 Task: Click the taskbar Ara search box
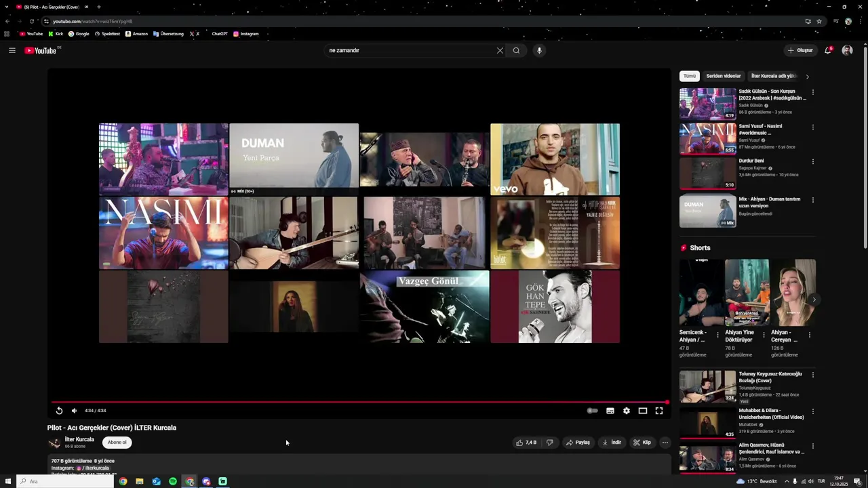tap(64, 481)
